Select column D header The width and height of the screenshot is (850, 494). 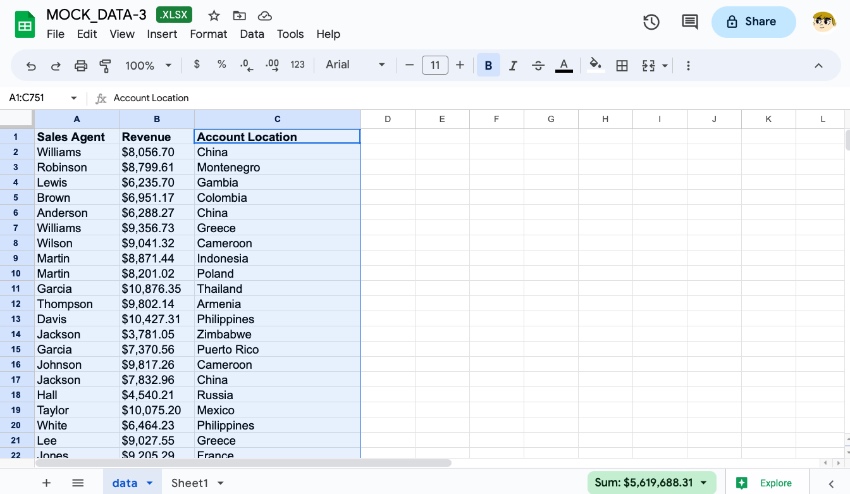coord(388,119)
